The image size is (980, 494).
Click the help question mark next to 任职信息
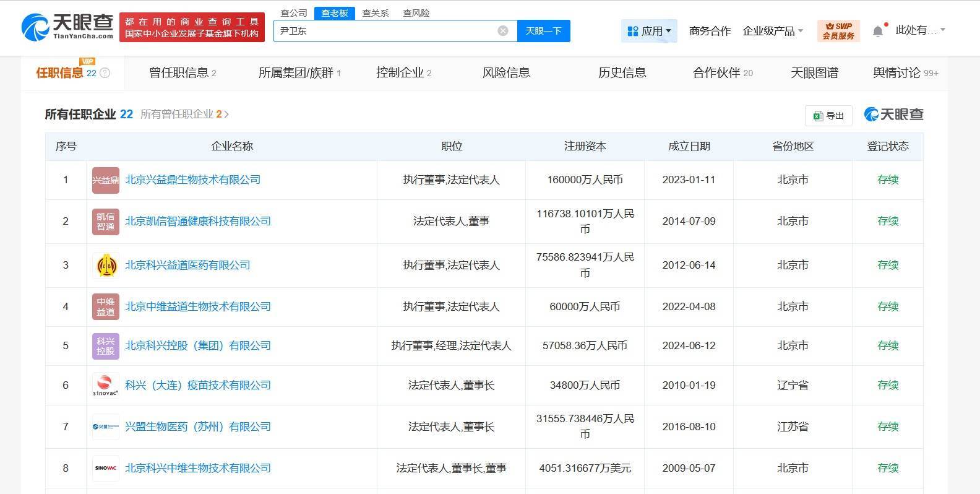click(105, 73)
